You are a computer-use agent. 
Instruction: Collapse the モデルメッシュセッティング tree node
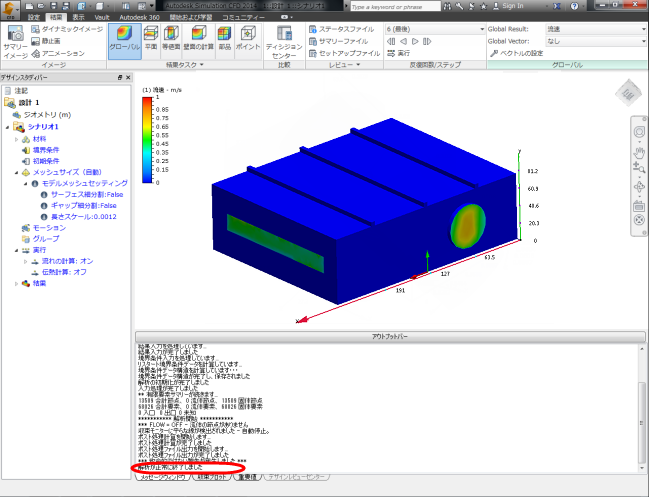point(26,183)
